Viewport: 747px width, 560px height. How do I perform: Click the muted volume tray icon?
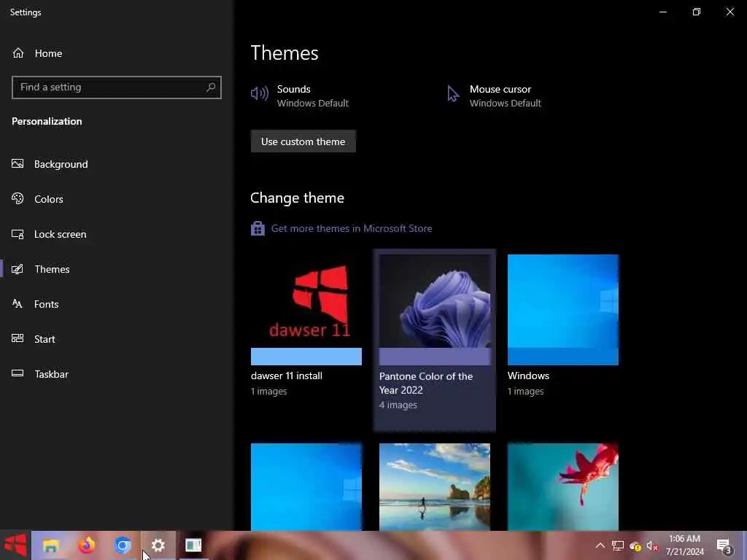tap(652, 545)
